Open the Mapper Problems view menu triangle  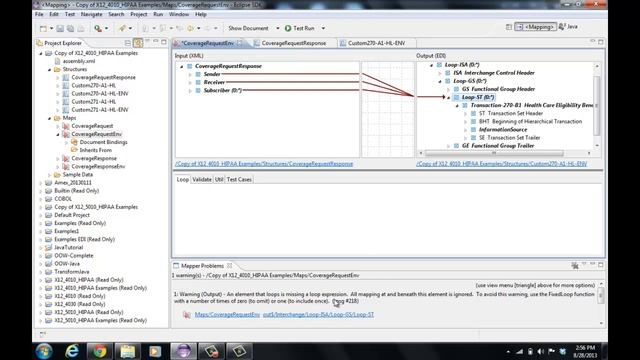click(x=584, y=265)
